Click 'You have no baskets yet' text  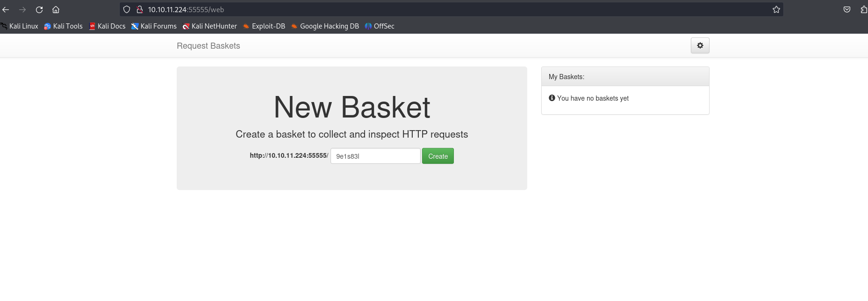(x=593, y=98)
